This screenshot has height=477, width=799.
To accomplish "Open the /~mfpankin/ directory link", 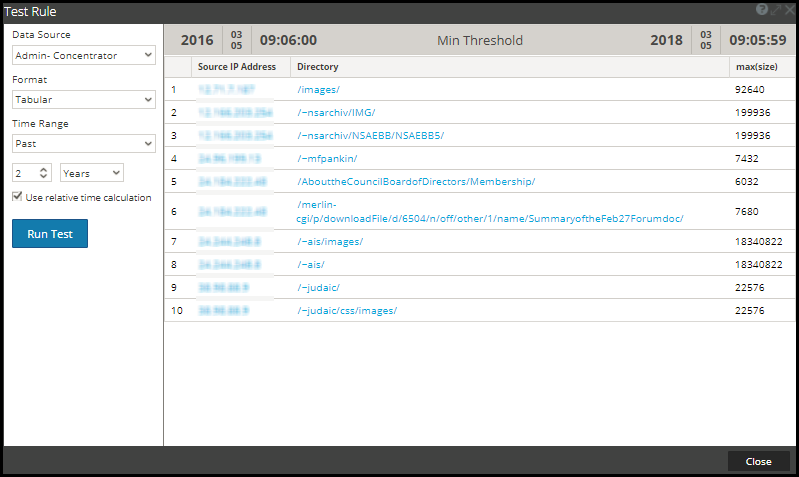I will (327, 158).
